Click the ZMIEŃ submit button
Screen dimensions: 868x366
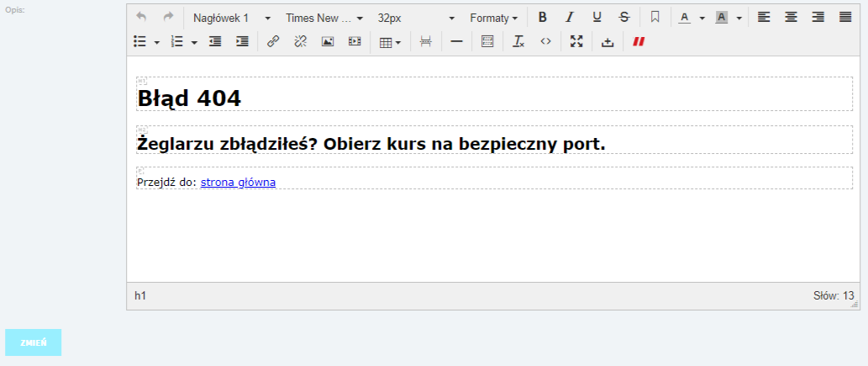pyautogui.click(x=34, y=342)
